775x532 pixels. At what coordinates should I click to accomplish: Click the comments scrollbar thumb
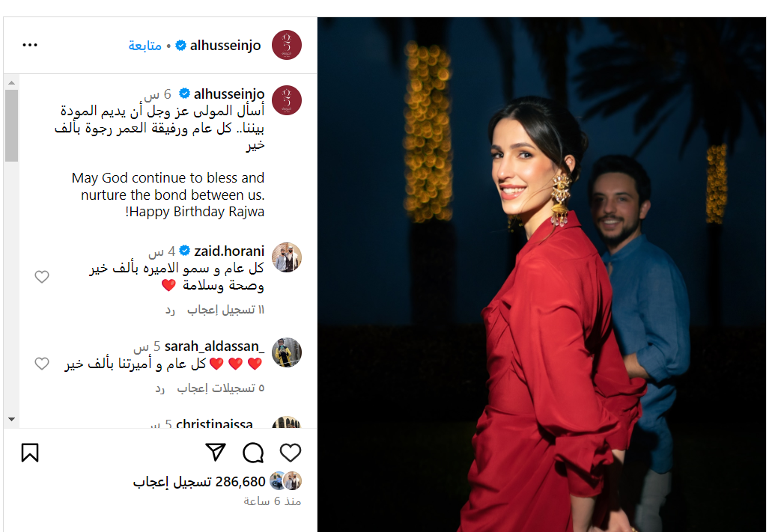(11, 126)
